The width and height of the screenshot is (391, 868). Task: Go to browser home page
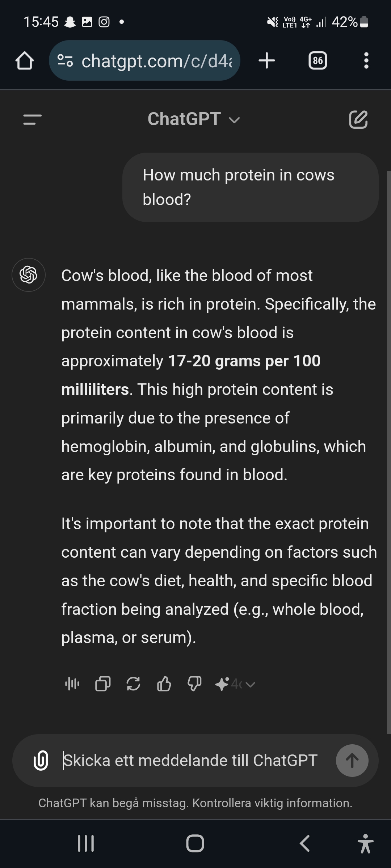pyautogui.click(x=25, y=60)
